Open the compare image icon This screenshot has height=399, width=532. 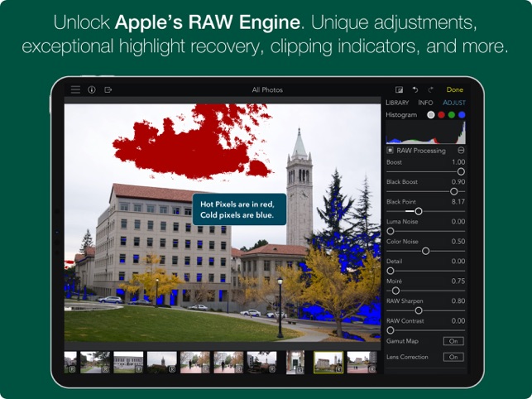[x=400, y=89]
